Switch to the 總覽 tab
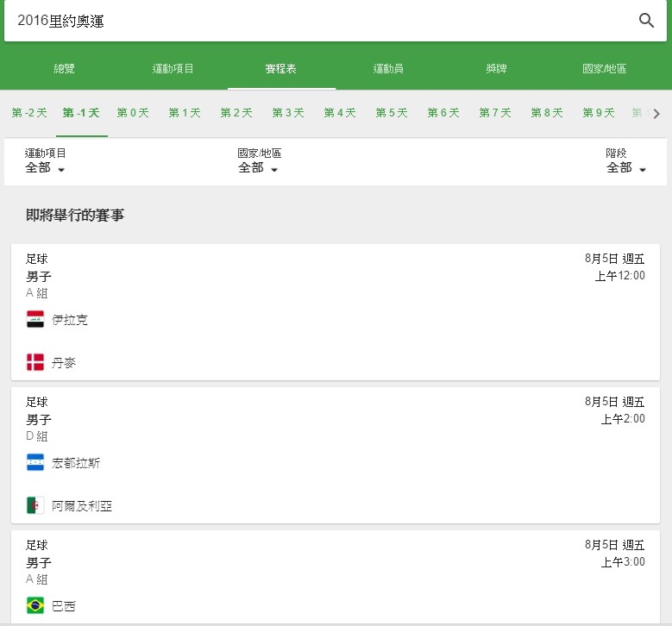This screenshot has width=672, height=626. pos(65,68)
